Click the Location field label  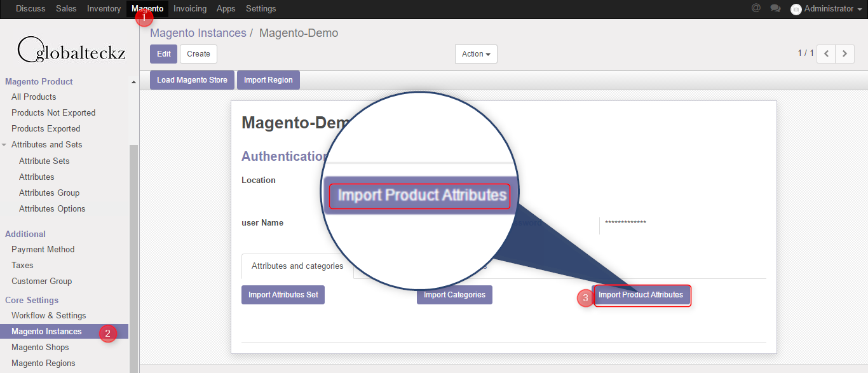259,180
